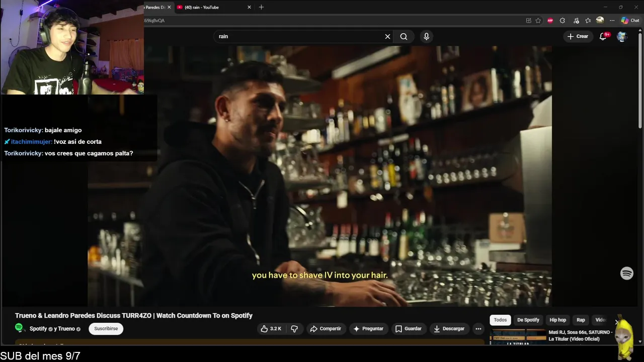This screenshot has width=644, height=362.
Task: Close the '(40) rain - YouTube' tab
Action: (x=249, y=7)
